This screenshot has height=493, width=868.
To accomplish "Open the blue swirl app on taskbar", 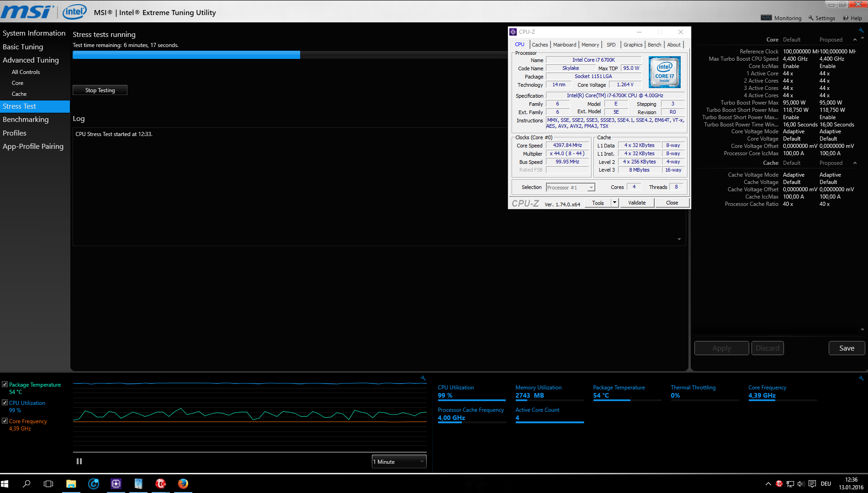I will point(93,483).
